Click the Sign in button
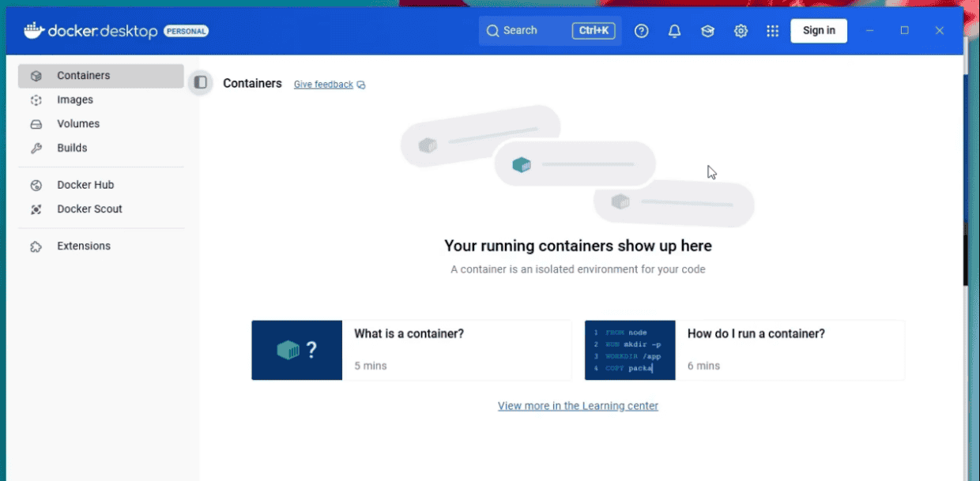 pos(819,30)
